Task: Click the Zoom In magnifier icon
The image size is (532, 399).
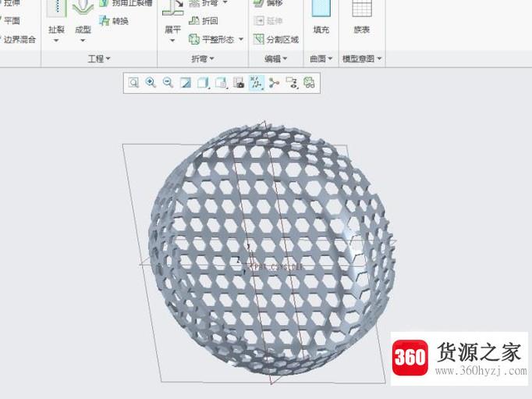Action: [151, 83]
